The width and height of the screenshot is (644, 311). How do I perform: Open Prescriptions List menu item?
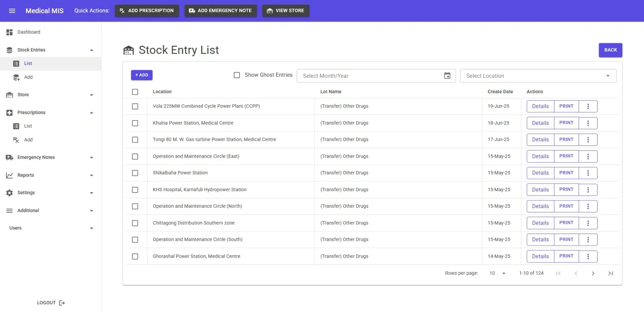(x=28, y=126)
